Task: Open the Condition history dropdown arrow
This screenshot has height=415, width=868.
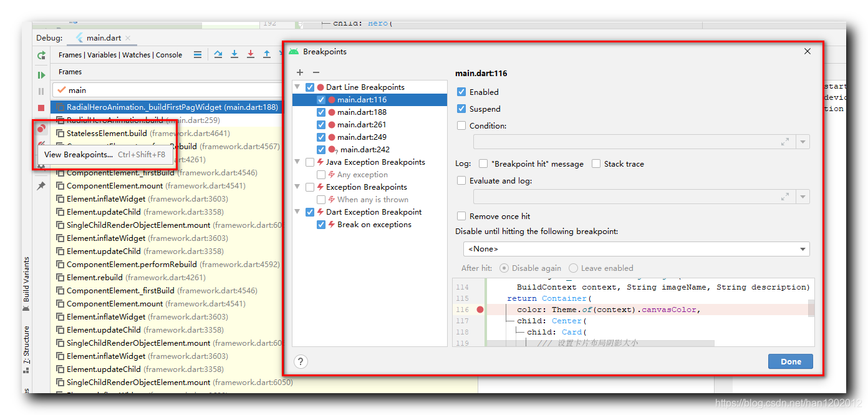Action: click(803, 142)
